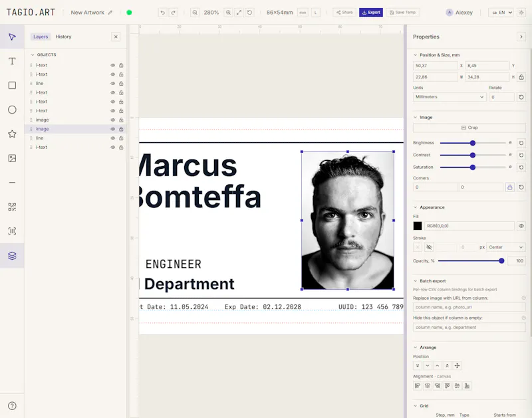Collapse the Properties panel with chevron
Image resolution: width=532 pixels, height=418 pixels.
click(521, 37)
